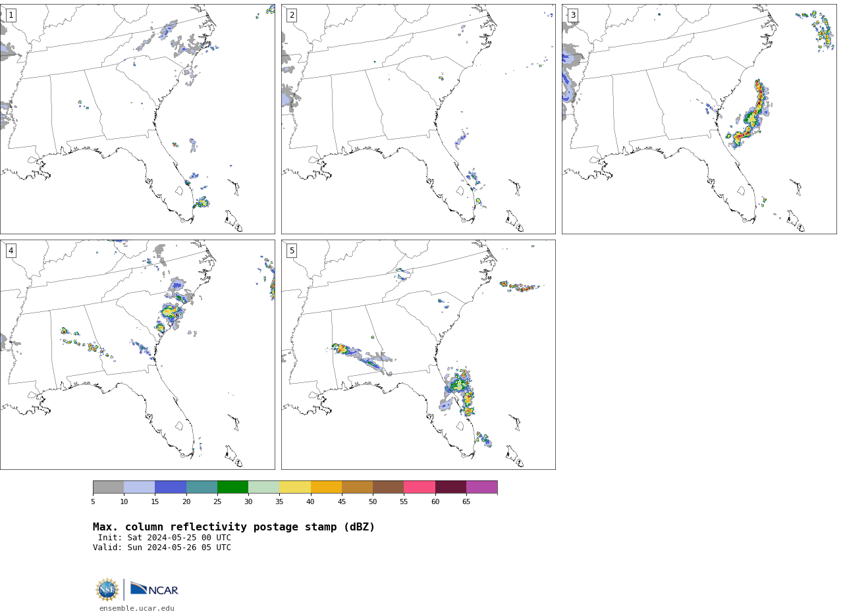Click the Init: Sat 2024-05-25 00 UTC line
This screenshot has height=616, width=843.
(x=165, y=538)
